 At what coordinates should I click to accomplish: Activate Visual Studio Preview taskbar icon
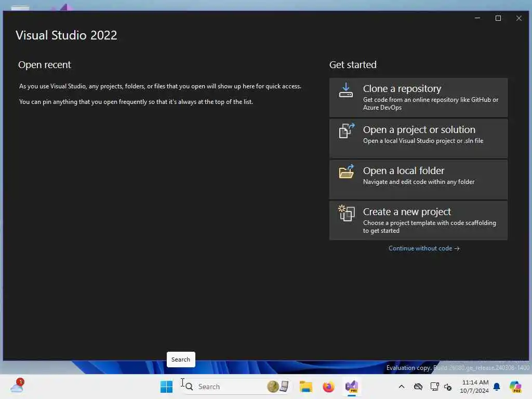point(352,387)
